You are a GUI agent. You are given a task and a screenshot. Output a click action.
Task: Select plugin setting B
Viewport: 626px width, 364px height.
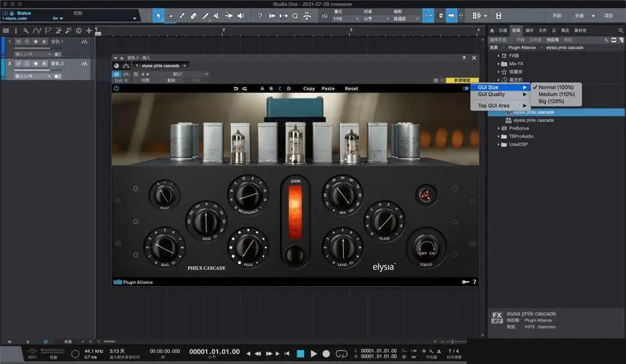(x=271, y=89)
